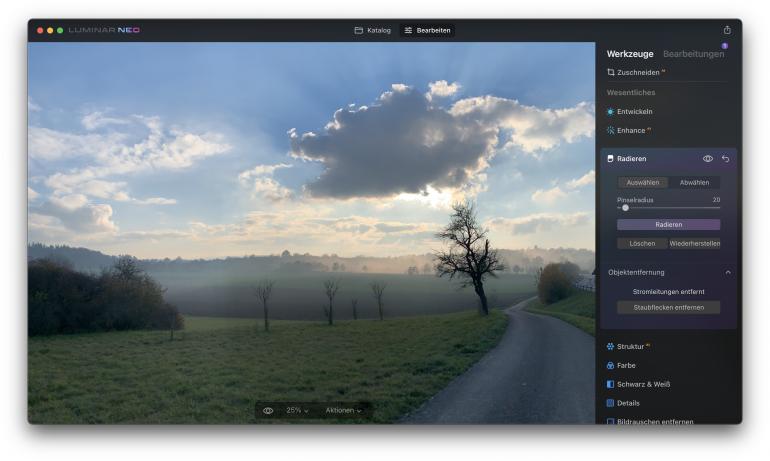Toggle Radieren tool visibility eye
This screenshot has width=770, height=461.
pos(708,159)
